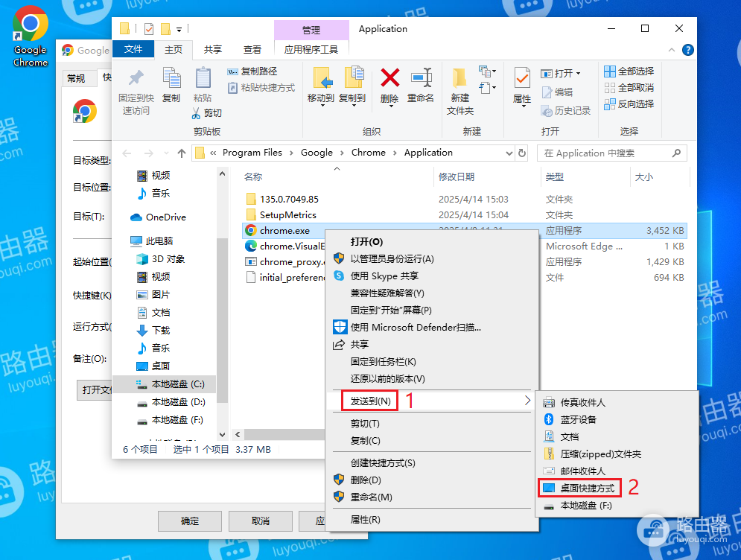
Task: Choose Pin to taskbar menu entry
Action: tap(384, 362)
